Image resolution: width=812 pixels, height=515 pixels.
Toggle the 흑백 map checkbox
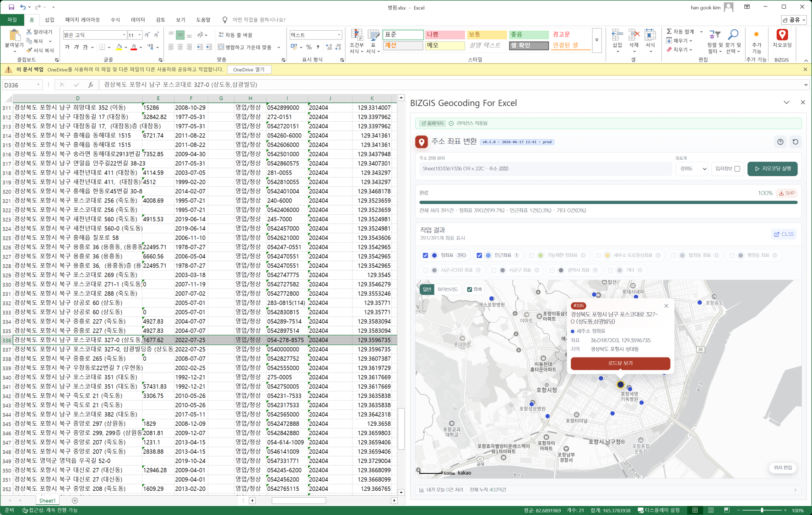[470, 289]
